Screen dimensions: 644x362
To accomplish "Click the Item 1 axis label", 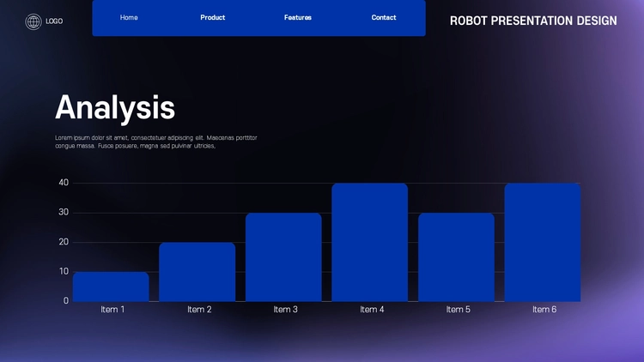I will tap(112, 310).
